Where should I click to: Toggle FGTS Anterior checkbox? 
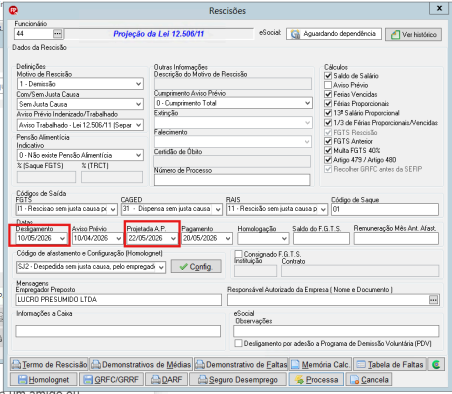pos(328,141)
